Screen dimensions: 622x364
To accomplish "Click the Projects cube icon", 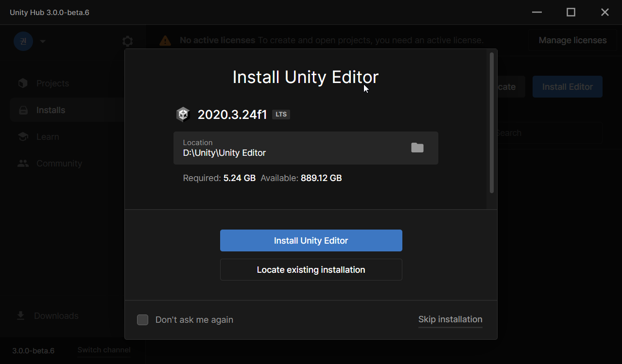I will click(x=23, y=83).
